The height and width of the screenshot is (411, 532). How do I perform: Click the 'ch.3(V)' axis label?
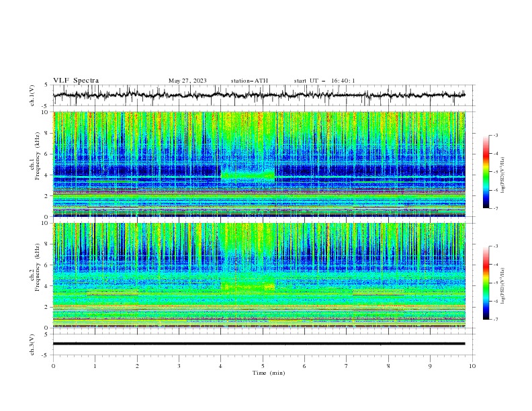point(32,345)
